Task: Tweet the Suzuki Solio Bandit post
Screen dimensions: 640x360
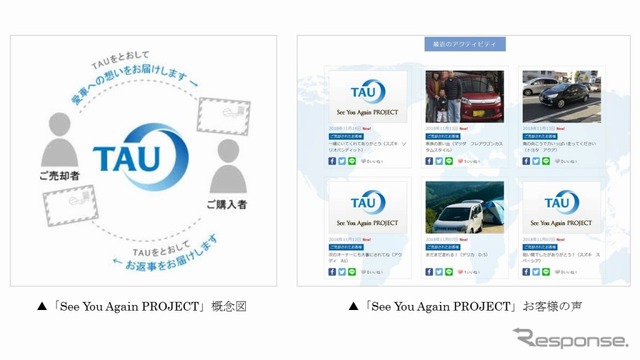Action: (x=342, y=161)
